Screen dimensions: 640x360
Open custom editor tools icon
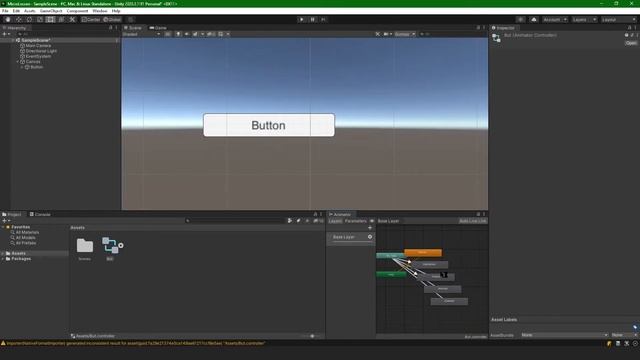[72, 20]
